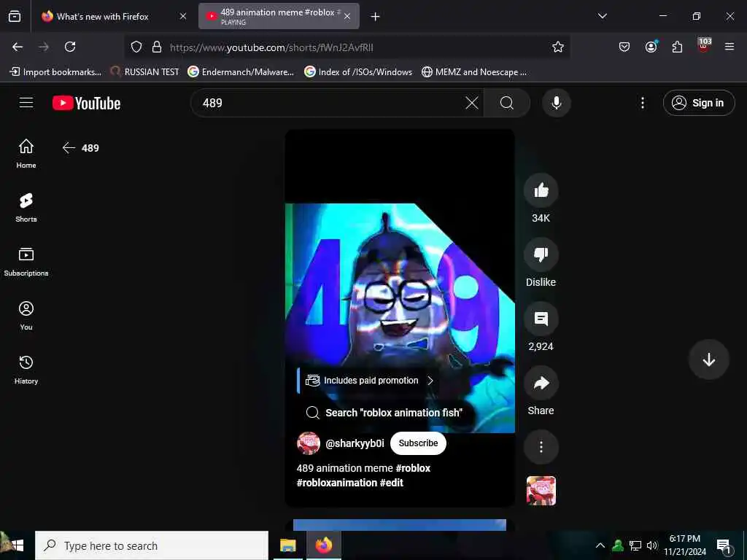Open YouTube guide hamburger menu
This screenshot has height=560, width=747.
point(26,103)
